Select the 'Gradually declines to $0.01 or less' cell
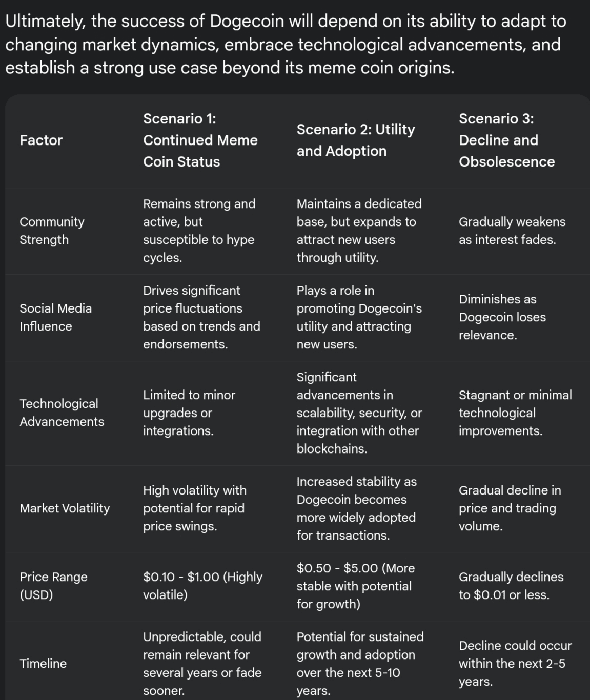The width and height of the screenshot is (590, 700). click(x=511, y=586)
